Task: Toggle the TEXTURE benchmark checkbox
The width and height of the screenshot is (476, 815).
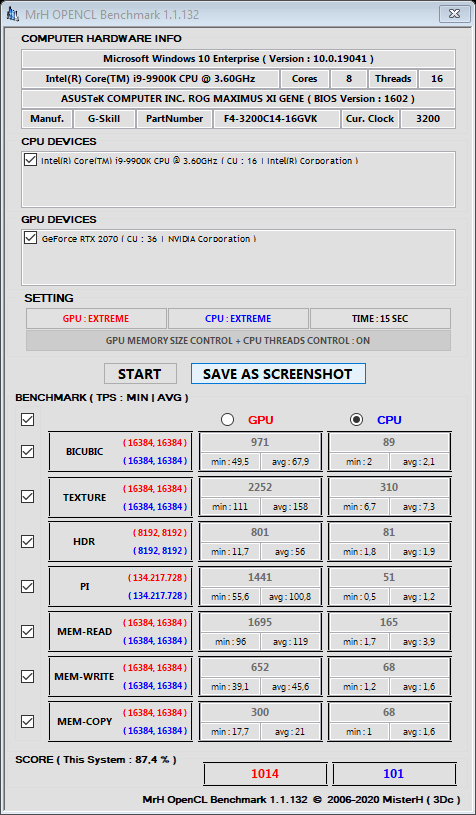Action: point(28,497)
